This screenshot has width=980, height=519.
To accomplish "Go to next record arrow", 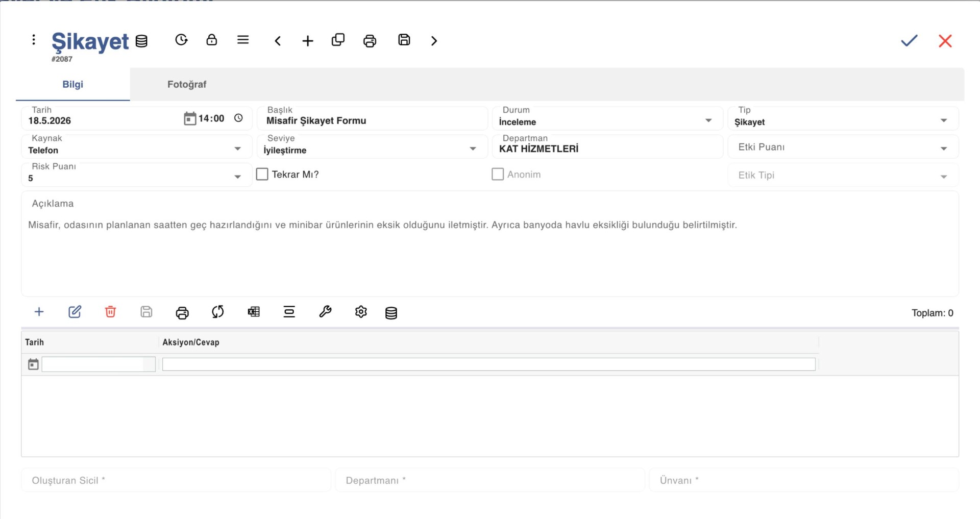I will 434,41.
